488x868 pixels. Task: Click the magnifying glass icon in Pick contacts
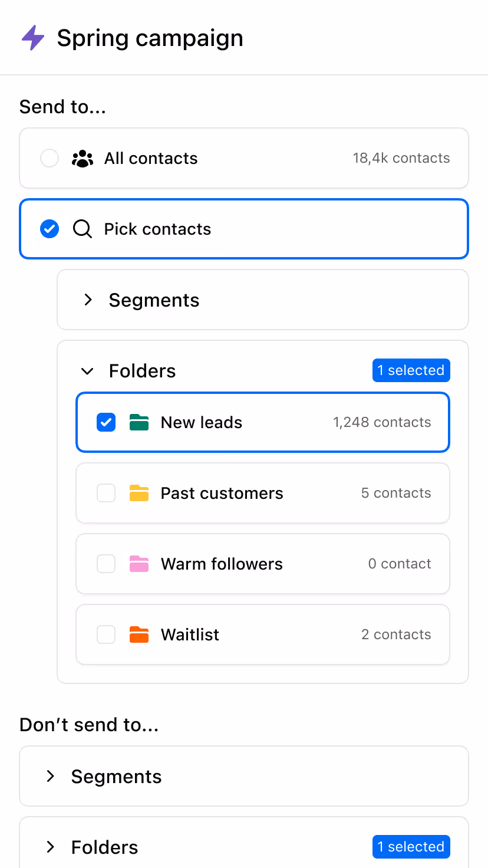[83, 229]
